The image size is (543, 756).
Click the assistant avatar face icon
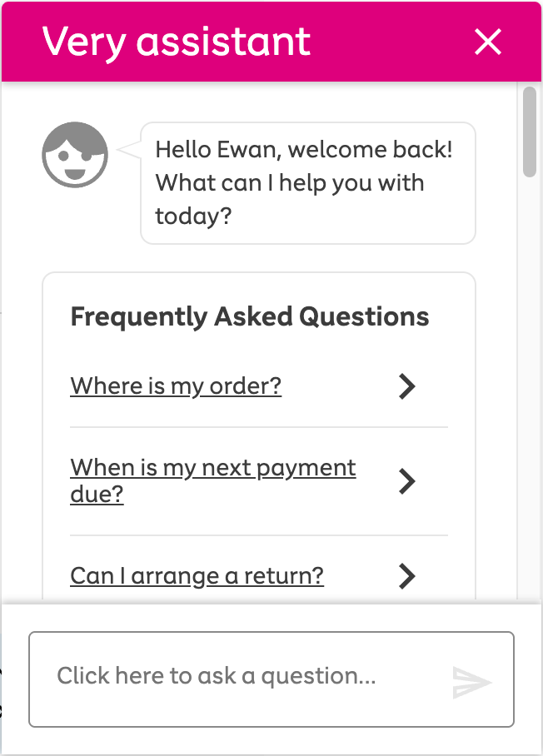(x=75, y=155)
